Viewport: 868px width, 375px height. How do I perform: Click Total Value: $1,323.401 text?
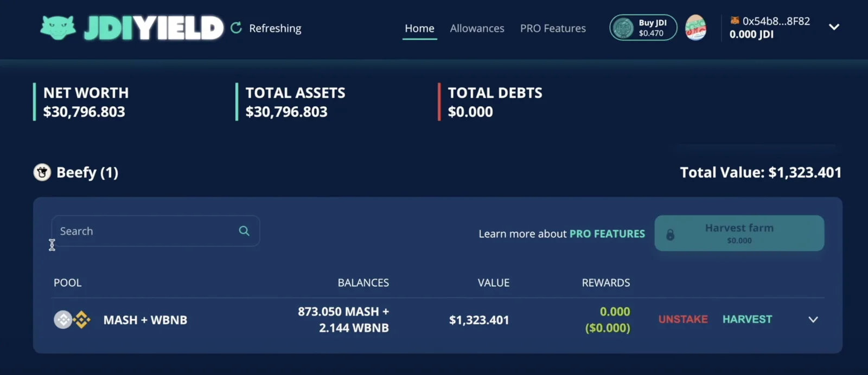(x=761, y=172)
